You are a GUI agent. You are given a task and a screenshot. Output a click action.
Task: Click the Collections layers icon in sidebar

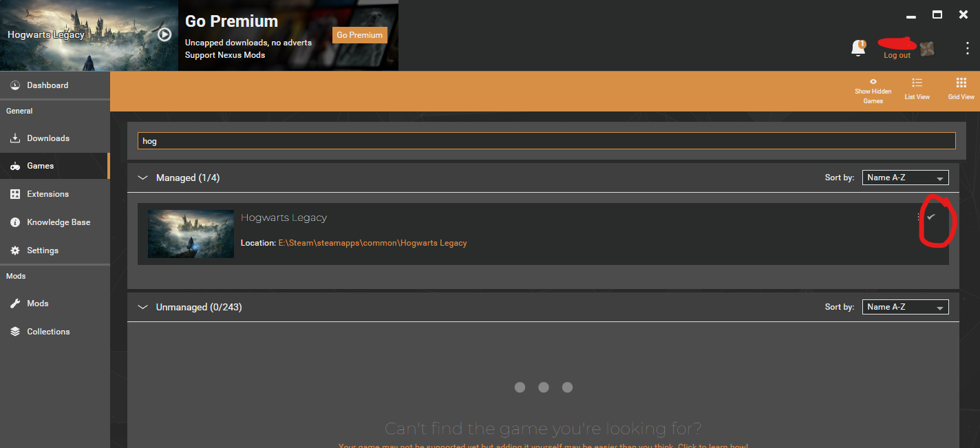click(x=15, y=332)
